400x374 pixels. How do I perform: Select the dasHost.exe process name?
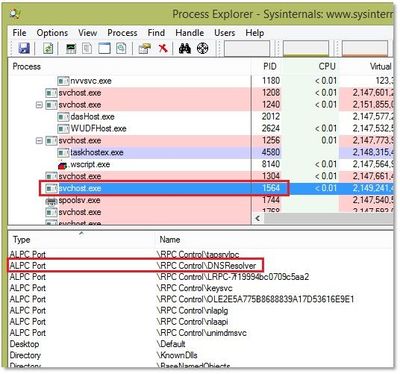tap(92, 117)
